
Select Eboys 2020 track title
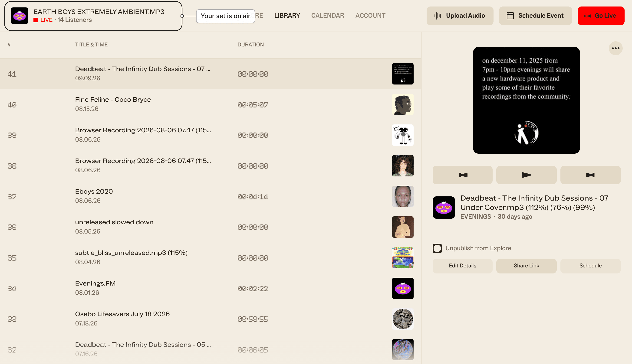[94, 192]
